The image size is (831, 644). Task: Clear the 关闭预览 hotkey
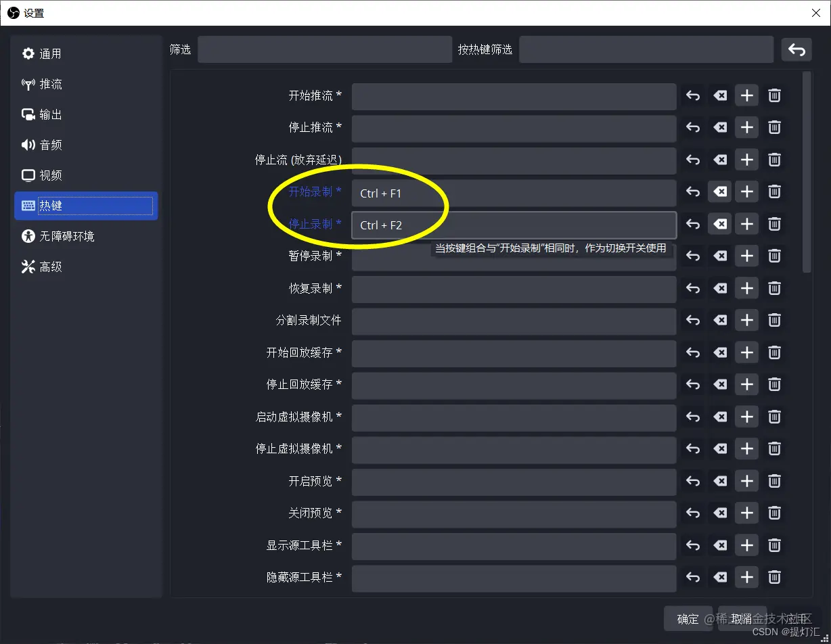pos(720,513)
